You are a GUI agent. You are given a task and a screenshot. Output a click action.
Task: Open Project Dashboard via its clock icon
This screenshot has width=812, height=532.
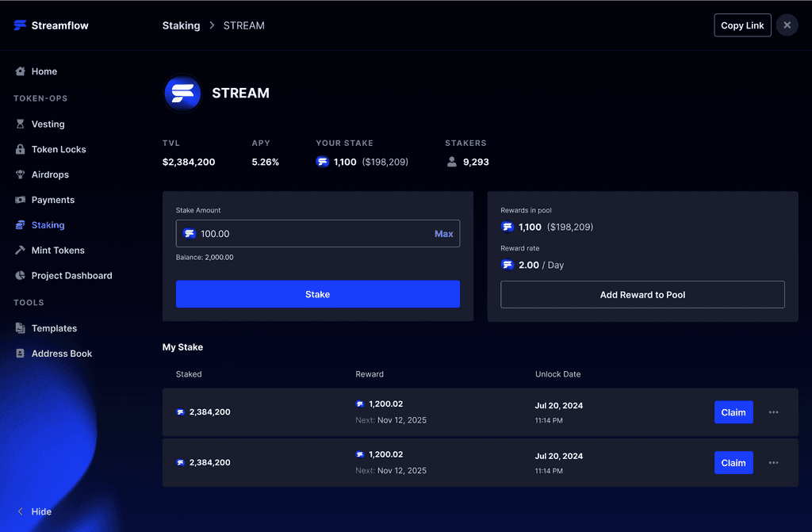pos(20,275)
